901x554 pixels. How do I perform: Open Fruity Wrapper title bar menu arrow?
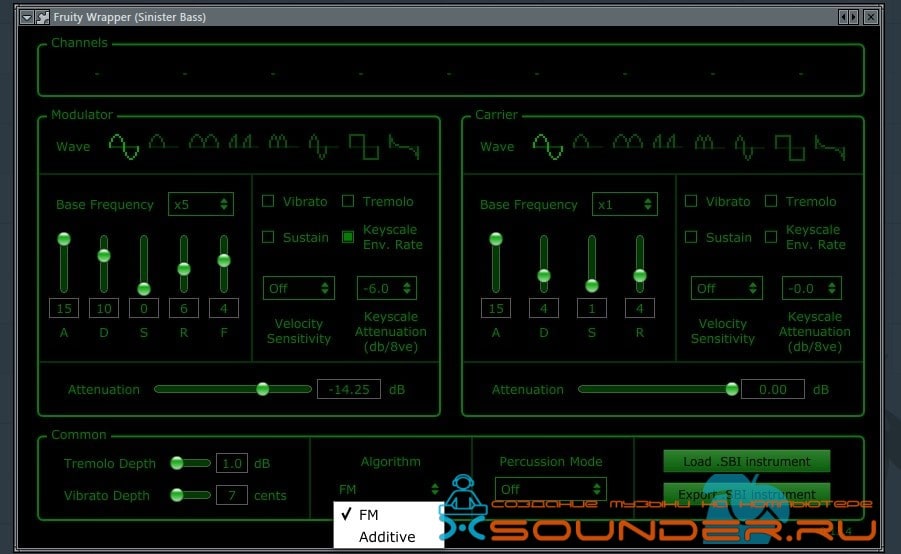(26, 17)
